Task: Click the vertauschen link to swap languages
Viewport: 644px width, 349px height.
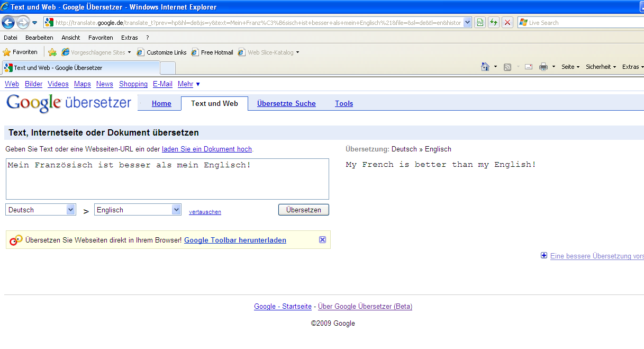Action: pyautogui.click(x=205, y=212)
